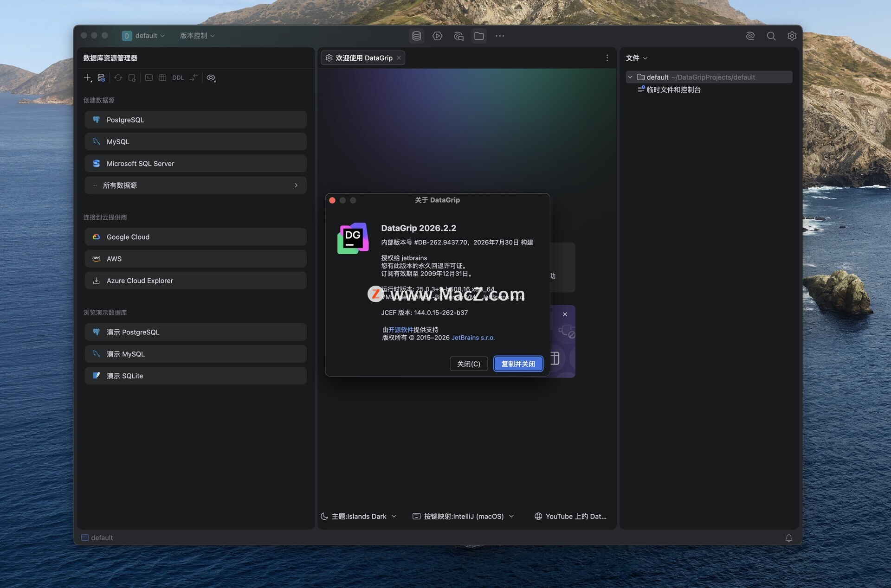Open view options with the eye icon
The width and height of the screenshot is (891, 588).
211,77
